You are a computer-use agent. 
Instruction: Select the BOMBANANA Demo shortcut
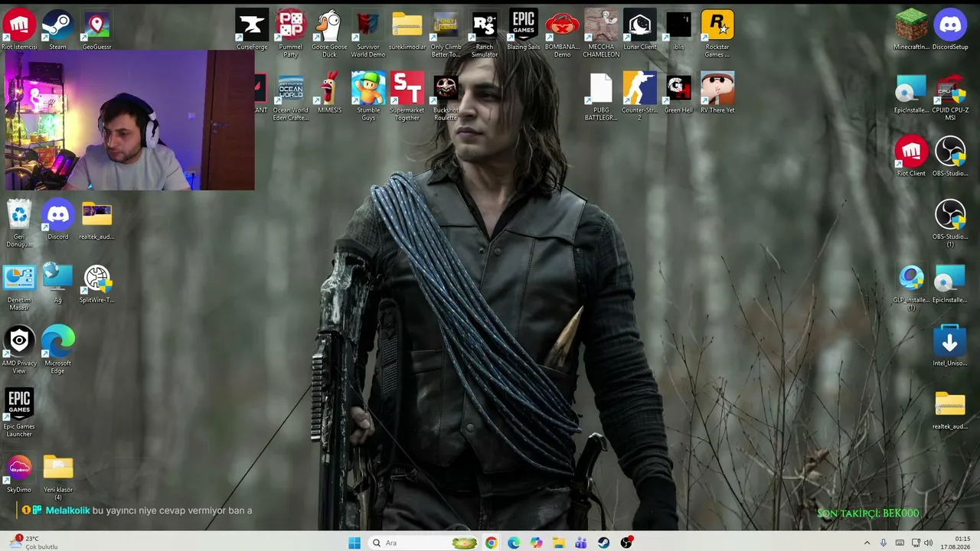562,34
